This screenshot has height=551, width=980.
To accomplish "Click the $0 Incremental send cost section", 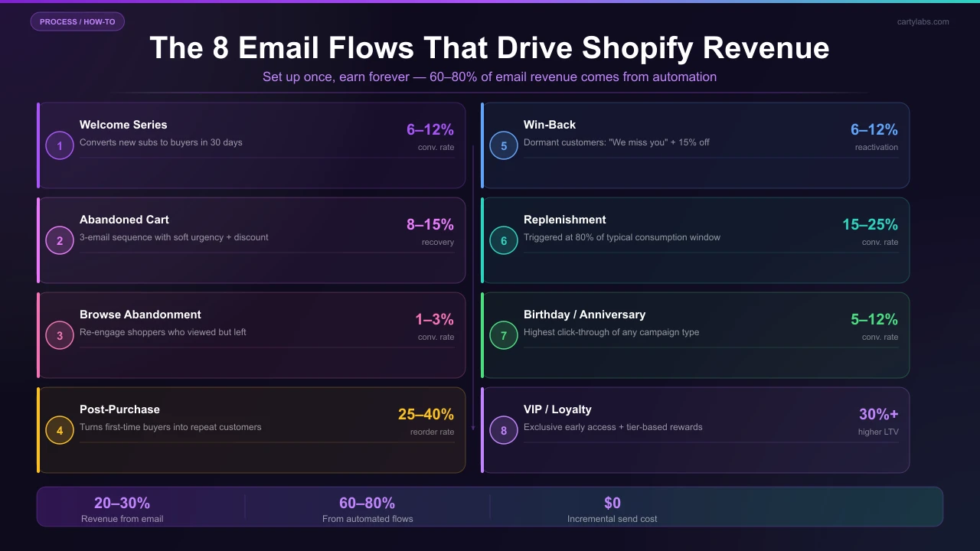I will pyautogui.click(x=612, y=509).
